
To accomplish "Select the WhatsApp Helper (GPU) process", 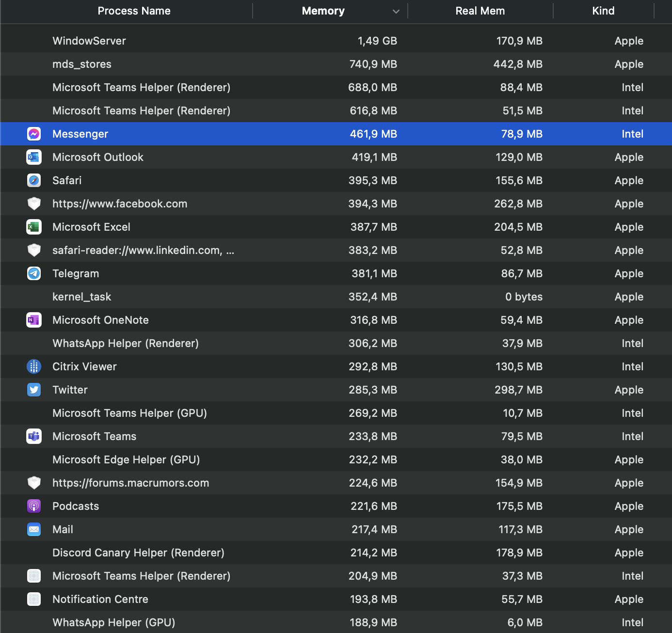I will 113,622.
